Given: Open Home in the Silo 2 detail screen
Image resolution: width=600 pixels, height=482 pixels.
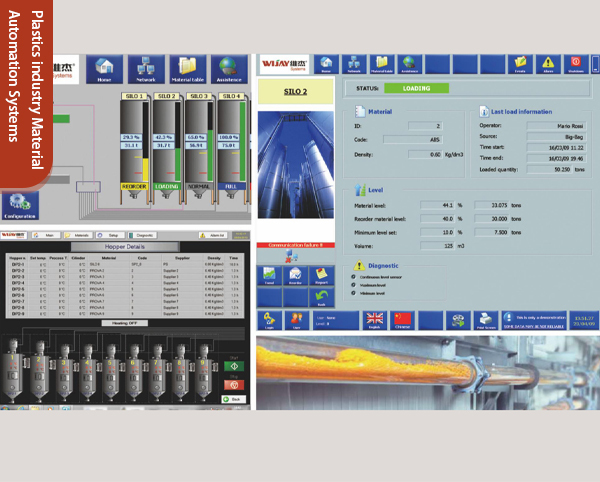Looking at the screenshot, I should 326,64.
